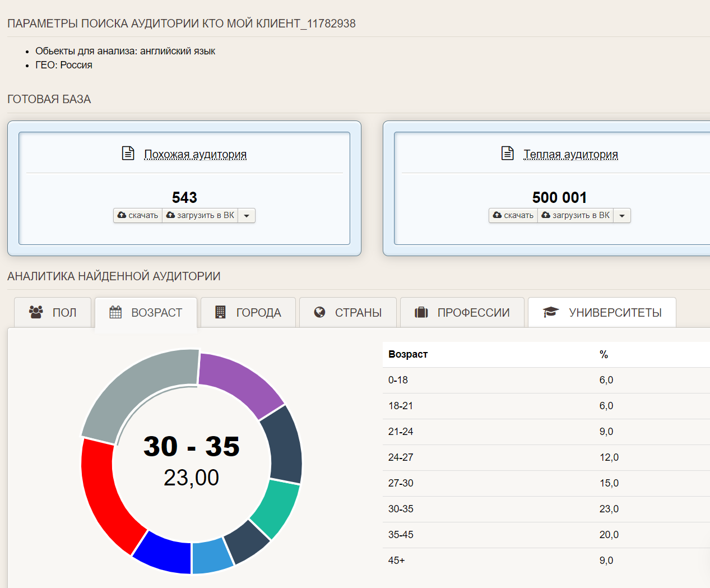Click the Возраст column header
The width and height of the screenshot is (710, 588).
pyautogui.click(x=408, y=354)
